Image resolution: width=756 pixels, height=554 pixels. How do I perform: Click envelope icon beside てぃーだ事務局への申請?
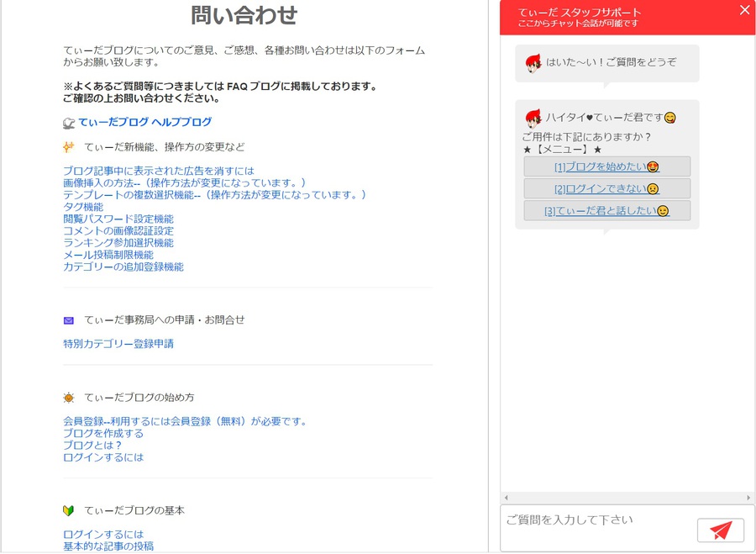click(x=69, y=320)
